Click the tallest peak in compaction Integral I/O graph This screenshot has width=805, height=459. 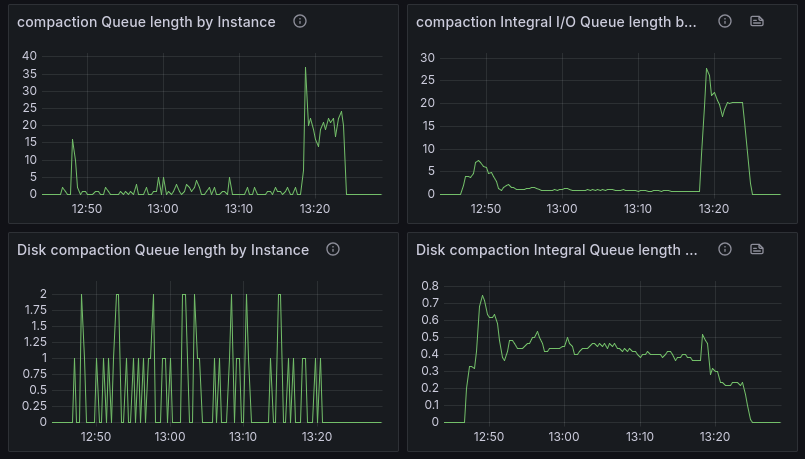(706, 69)
